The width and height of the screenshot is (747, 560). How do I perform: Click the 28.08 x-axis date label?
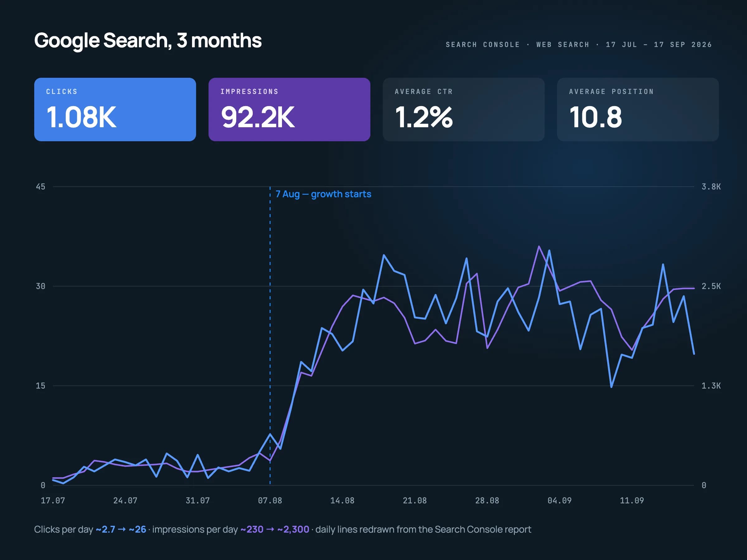[x=487, y=500]
